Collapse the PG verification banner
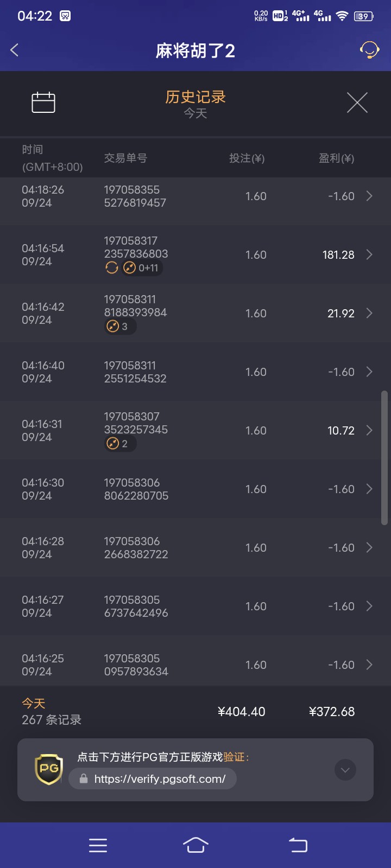Viewport: 391px width, 868px height. pyautogui.click(x=345, y=770)
